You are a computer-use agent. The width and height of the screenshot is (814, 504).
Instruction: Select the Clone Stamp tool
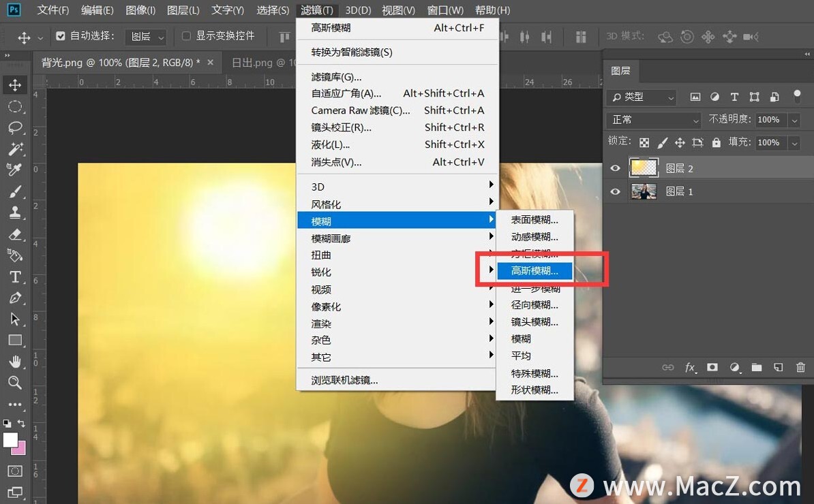click(x=15, y=212)
